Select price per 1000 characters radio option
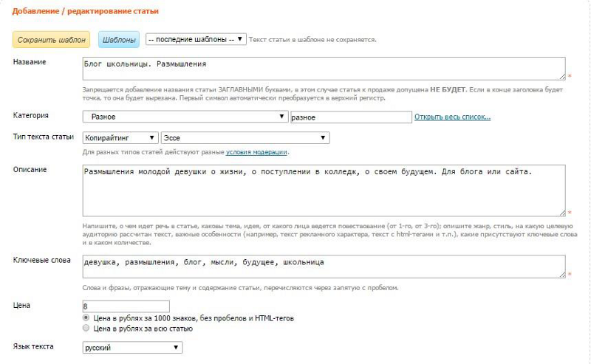The width and height of the screenshot is (591, 364). click(87, 317)
